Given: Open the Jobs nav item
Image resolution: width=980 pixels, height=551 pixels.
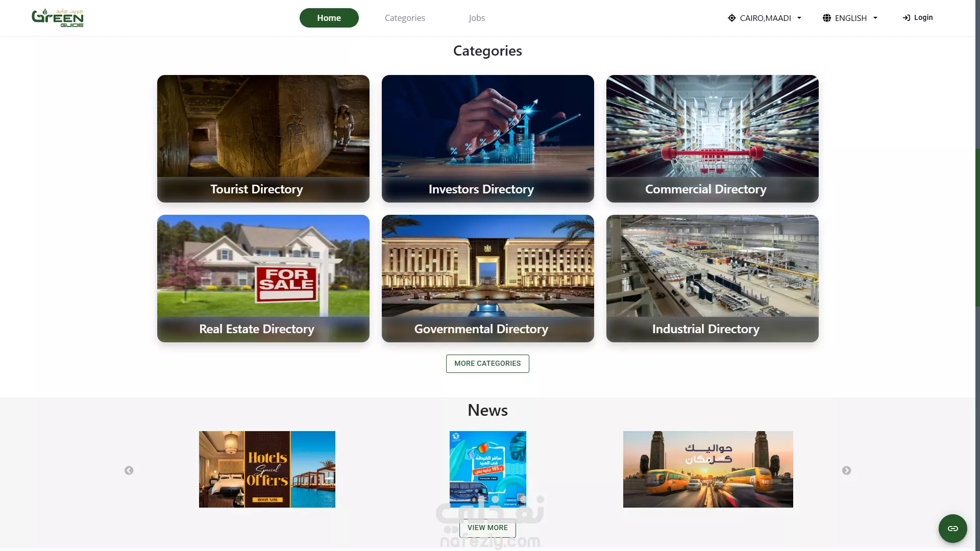Looking at the screenshot, I should click(x=477, y=18).
